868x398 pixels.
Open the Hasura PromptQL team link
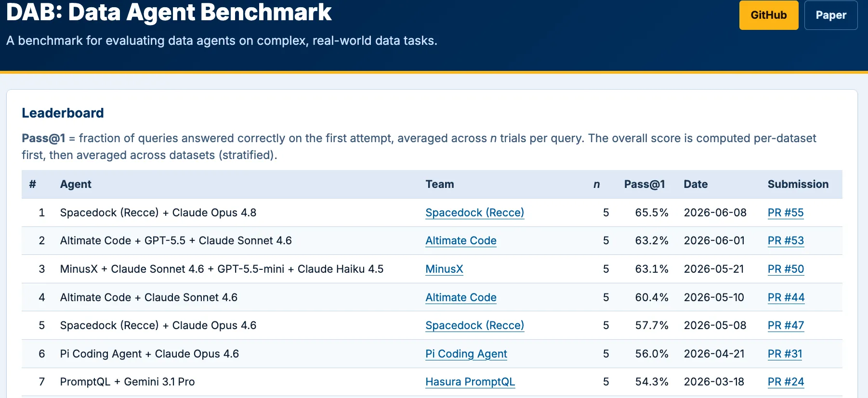pyautogui.click(x=470, y=382)
